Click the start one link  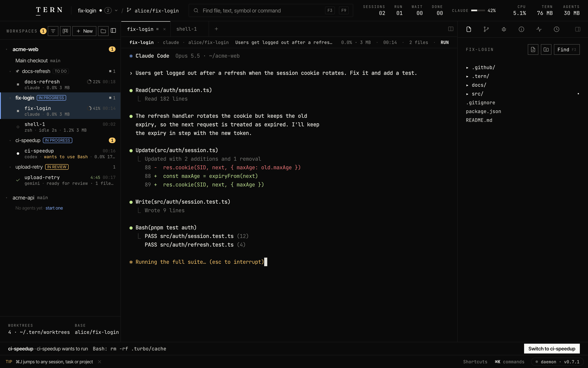pos(54,208)
